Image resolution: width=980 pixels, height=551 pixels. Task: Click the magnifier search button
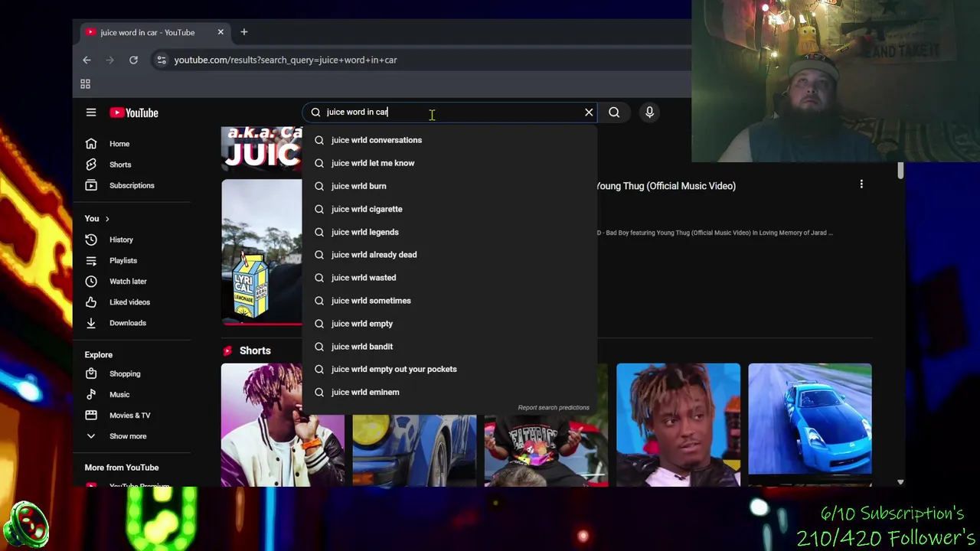coord(614,112)
